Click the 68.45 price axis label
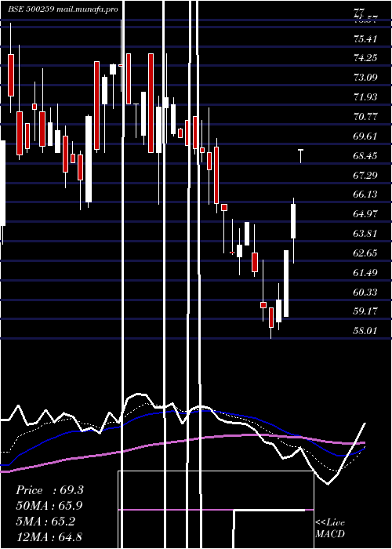The width and height of the screenshot is (392, 549). point(365,156)
